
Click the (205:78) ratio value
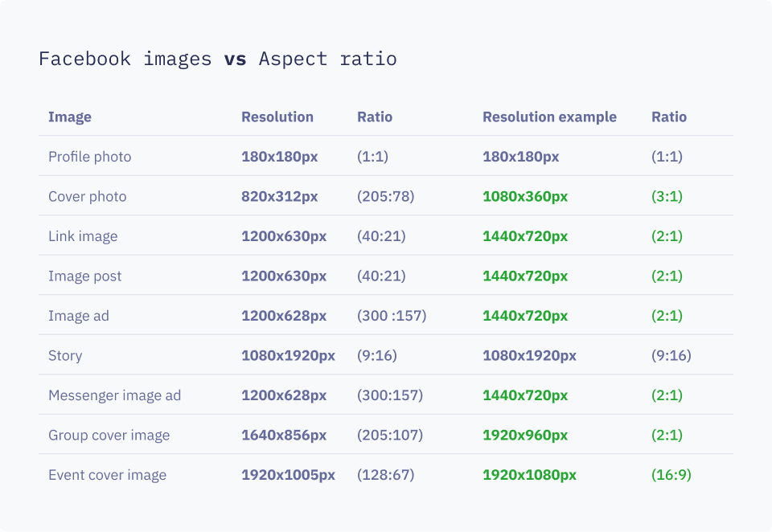point(385,197)
